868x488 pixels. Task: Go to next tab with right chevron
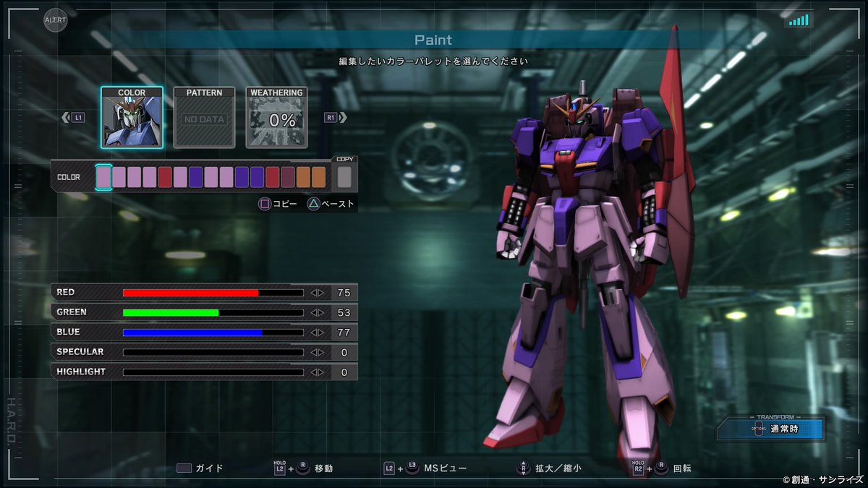pyautogui.click(x=343, y=117)
